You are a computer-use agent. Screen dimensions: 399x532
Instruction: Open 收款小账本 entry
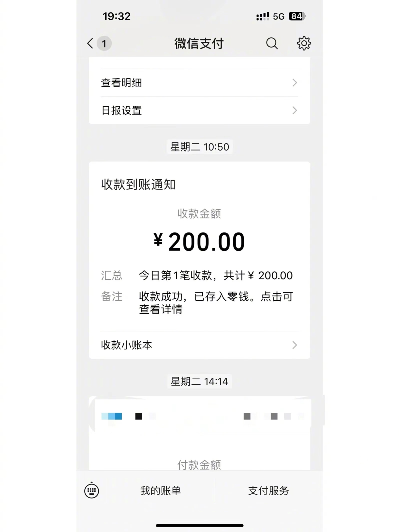199,345
